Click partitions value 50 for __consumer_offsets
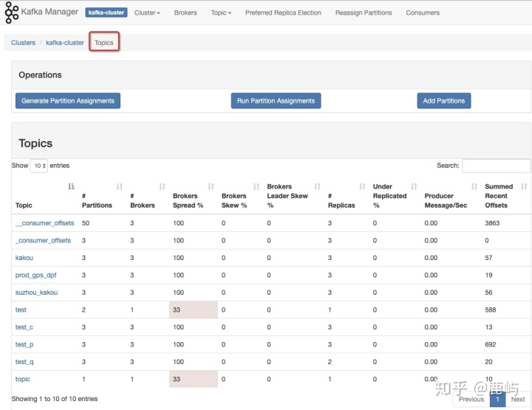The height and width of the screenshot is (410, 532). point(86,223)
